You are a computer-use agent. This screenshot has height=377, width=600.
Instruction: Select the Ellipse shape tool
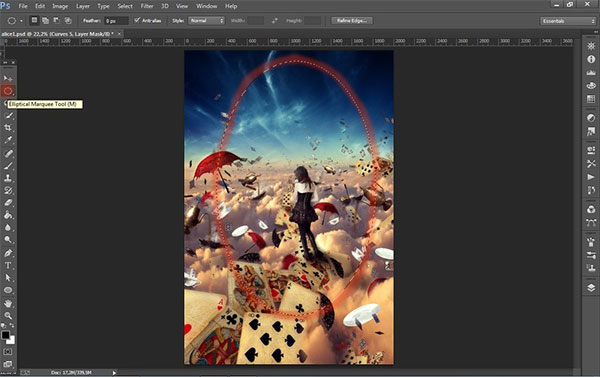(8, 290)
